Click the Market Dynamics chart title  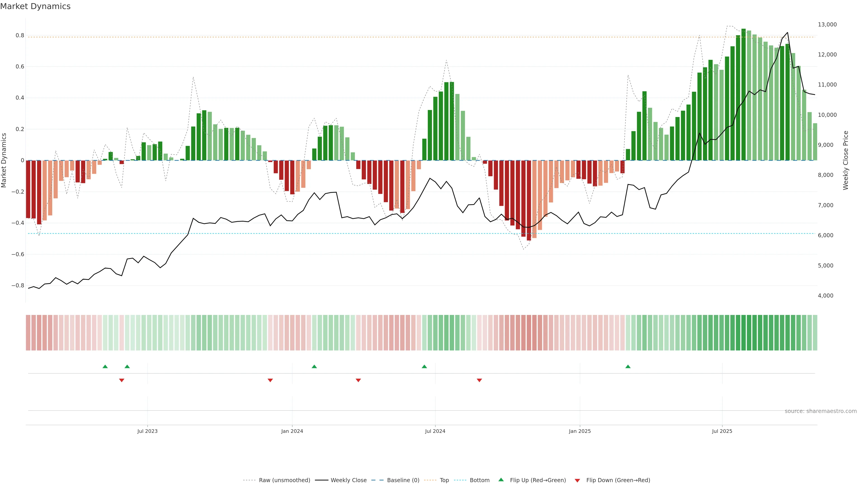tap(35, 6)
